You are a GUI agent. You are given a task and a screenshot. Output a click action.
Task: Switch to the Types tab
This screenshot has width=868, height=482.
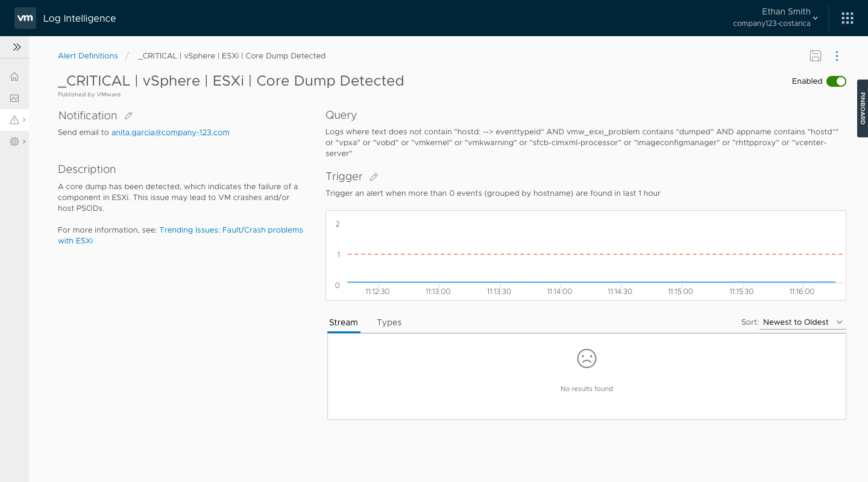389,322
